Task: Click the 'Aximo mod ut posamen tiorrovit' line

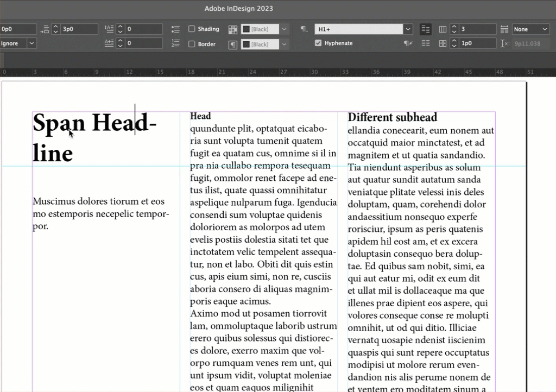Action: pos(258,314)
